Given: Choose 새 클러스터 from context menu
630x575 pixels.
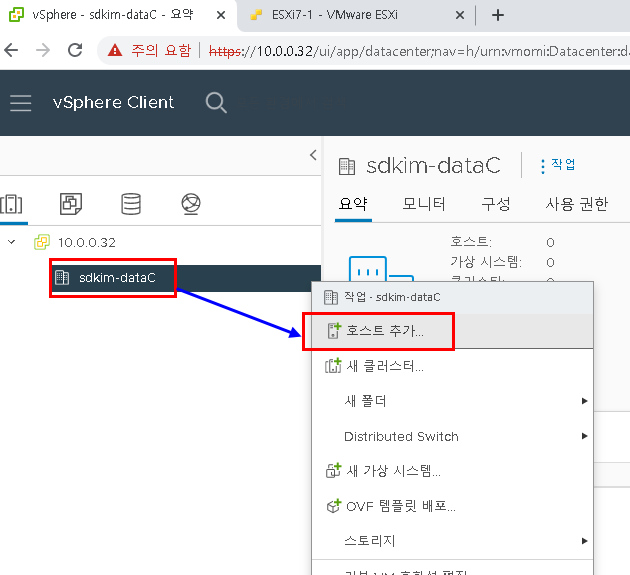Looking at the screenshot, I should 452,366.
